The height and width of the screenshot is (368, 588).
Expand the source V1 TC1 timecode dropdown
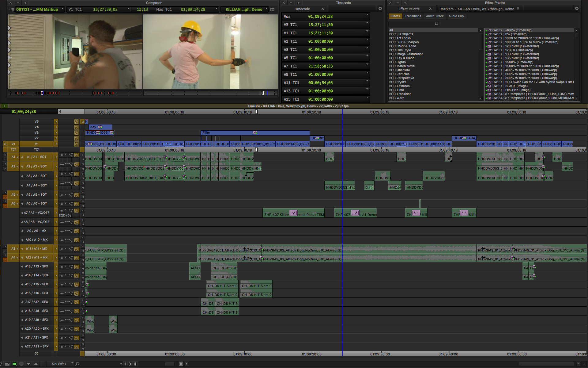point(128,9)
